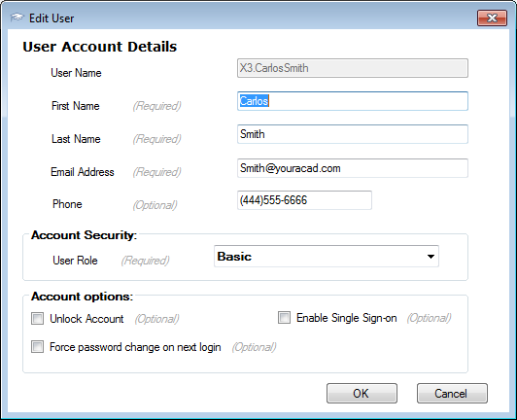Check Force password change on next login
Viewport: 517px width, 420px height.
[x=37, y=347]
